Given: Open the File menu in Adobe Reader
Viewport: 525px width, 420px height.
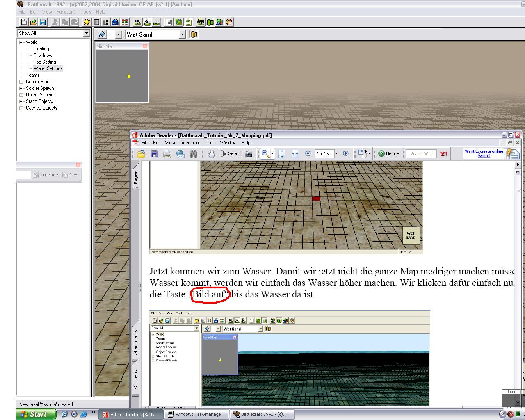Looking at the screenshot, I should [145, 143].
